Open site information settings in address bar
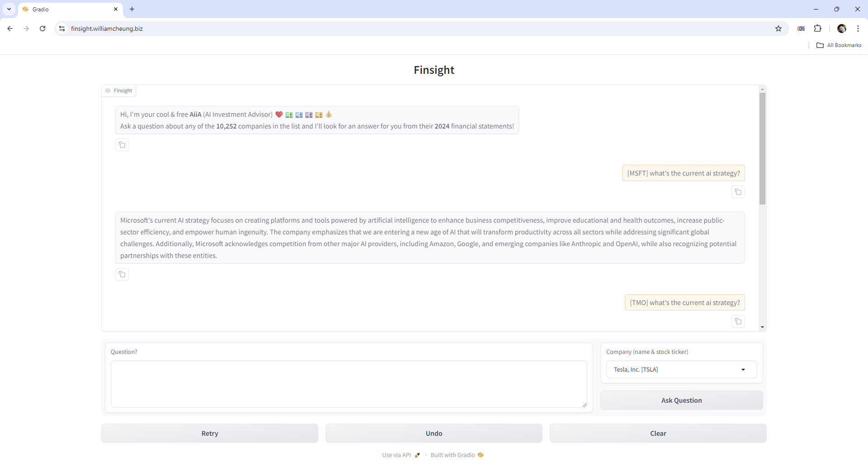 [61, 29]
